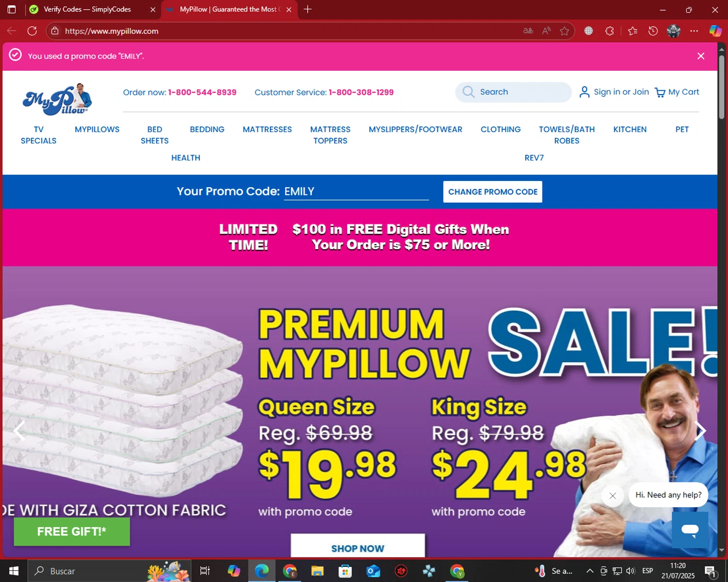728x582 pixels.
Task: Open the MATTRESSES menu item
Action: [267, 129]
